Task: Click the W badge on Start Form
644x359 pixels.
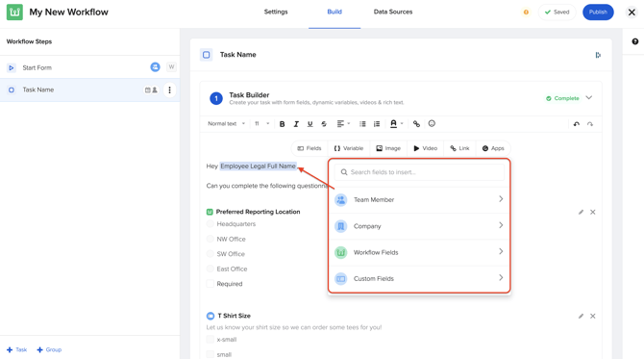Action: point(171,67)
